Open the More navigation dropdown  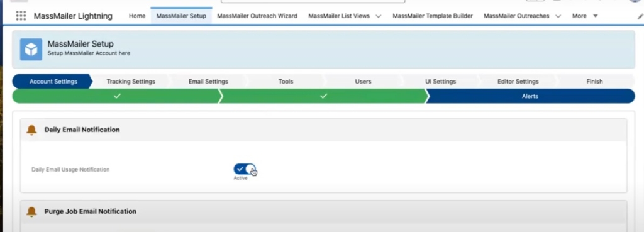point(585,16)
